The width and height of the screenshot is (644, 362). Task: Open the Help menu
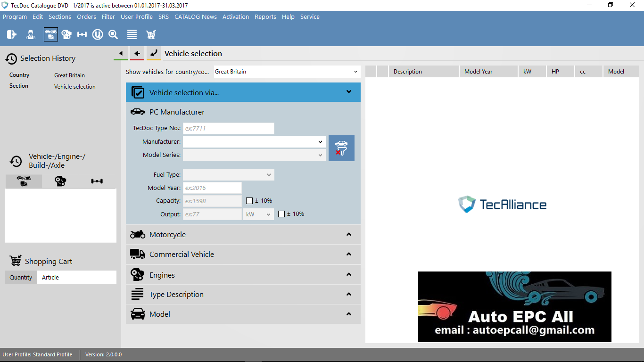click(x=288, y=16)
